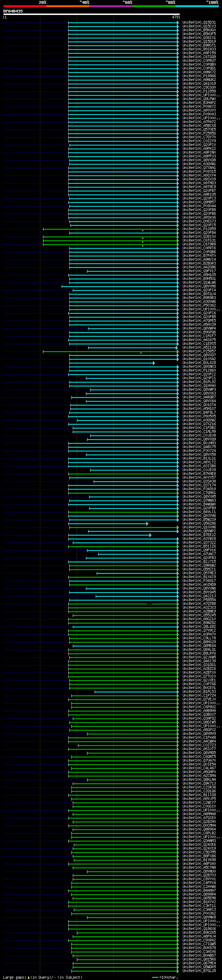
Task: Select UniRef100_C1FK48 label
Action: point(199,738)
